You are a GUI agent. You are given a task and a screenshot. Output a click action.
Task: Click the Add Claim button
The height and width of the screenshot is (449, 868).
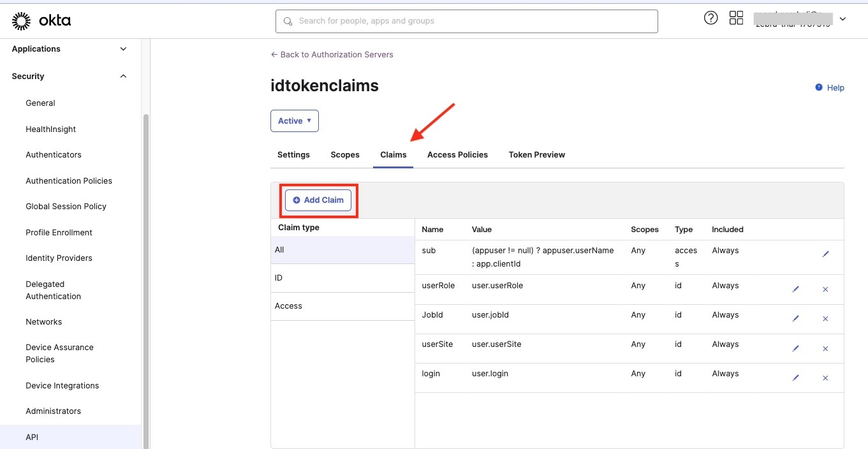point(318,200)
